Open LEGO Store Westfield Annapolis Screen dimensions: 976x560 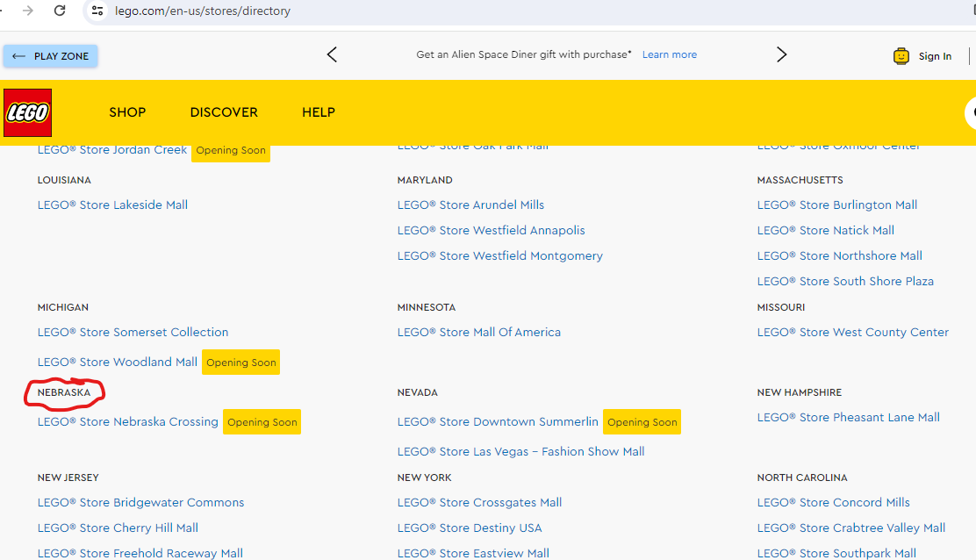pos(492,230)
